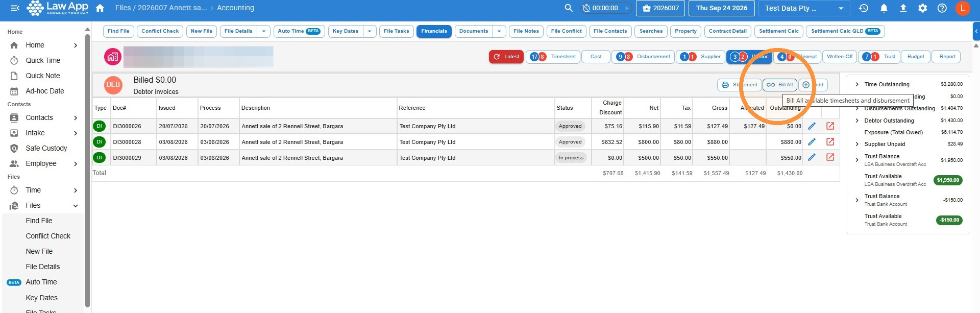The image size is (980, 313).
Task: Open the hamburger menu collapse icon
Action: [x=15, y=8]
